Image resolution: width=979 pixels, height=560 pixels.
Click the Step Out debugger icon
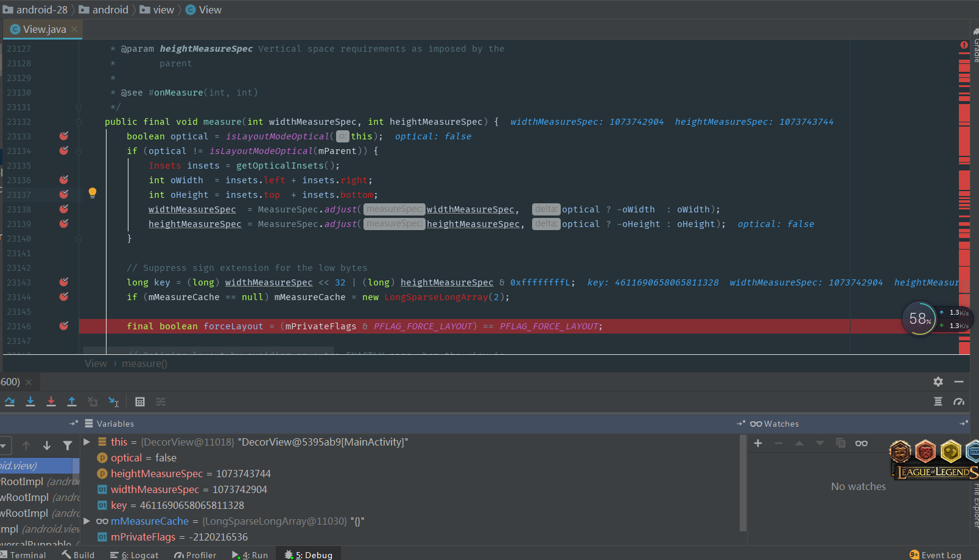coord(72,402)
